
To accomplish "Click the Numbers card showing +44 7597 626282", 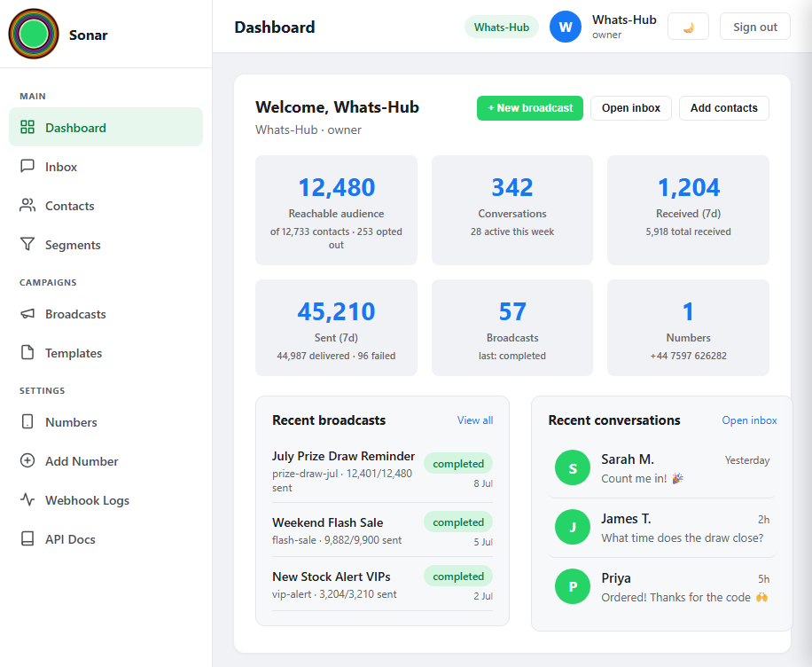I will click(688, 327).
